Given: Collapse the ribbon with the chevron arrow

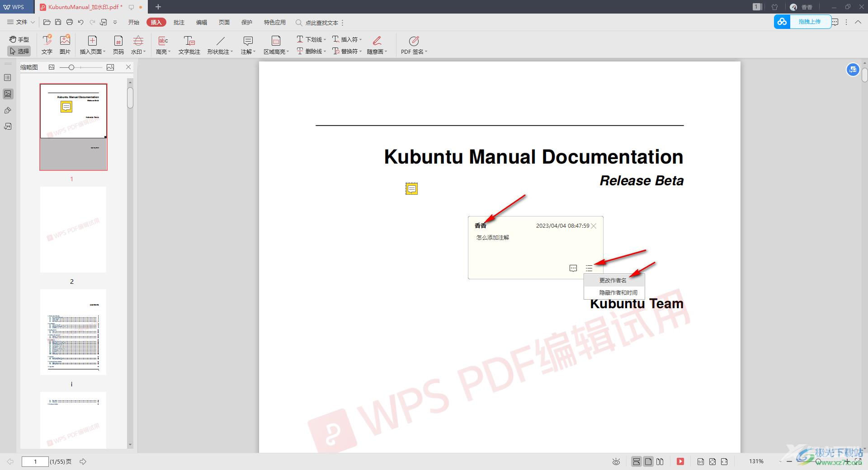Looking at the screenshot, I should [x=858, y=22].
